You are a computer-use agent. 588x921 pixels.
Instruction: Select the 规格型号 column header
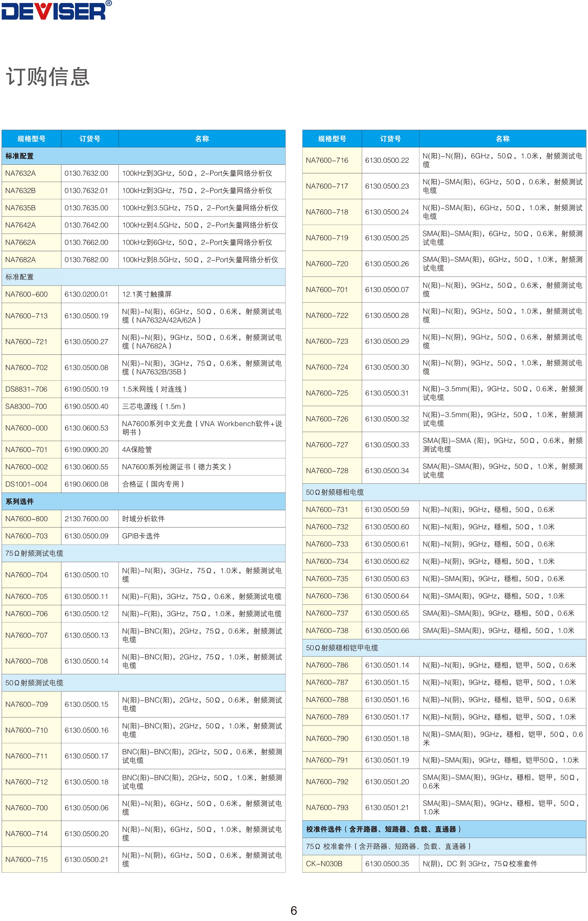pyautogui.click(x=31, y=139)
